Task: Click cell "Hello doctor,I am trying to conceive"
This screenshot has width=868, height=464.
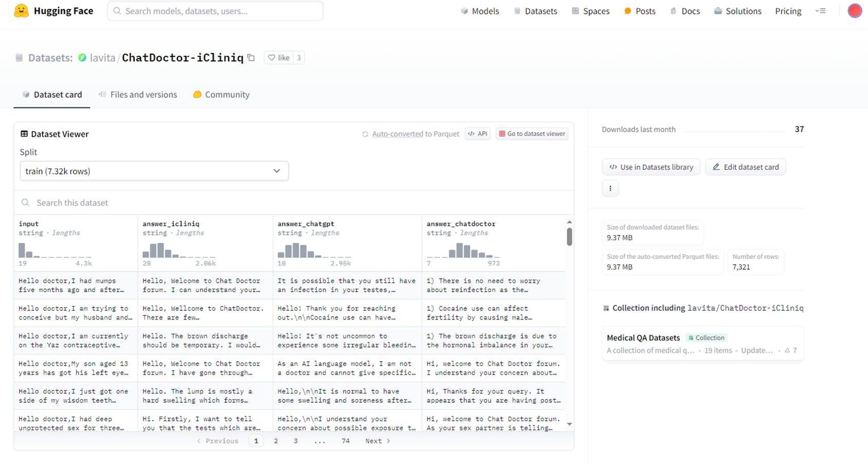Action: (76, 313)
